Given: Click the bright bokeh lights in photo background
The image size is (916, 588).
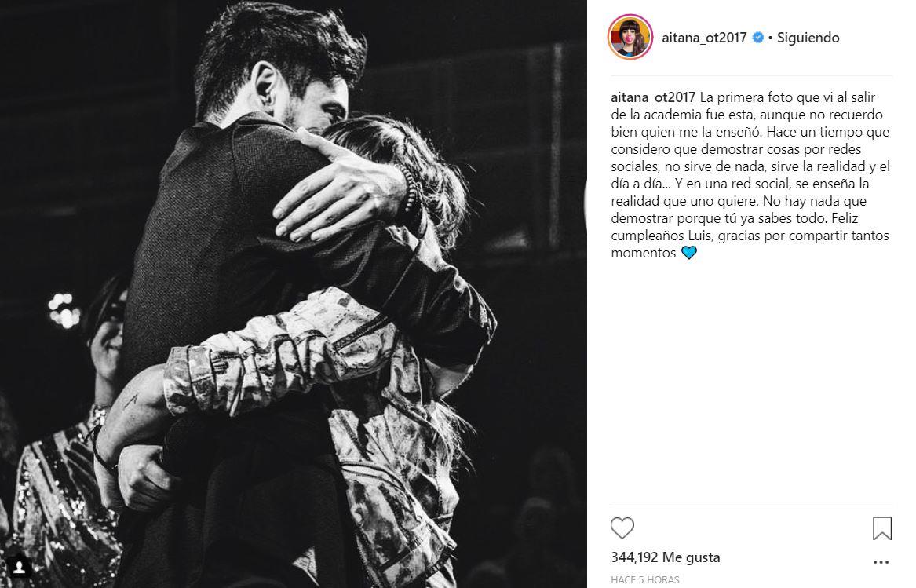Looking at the screenshot, I should pos(64,310).
